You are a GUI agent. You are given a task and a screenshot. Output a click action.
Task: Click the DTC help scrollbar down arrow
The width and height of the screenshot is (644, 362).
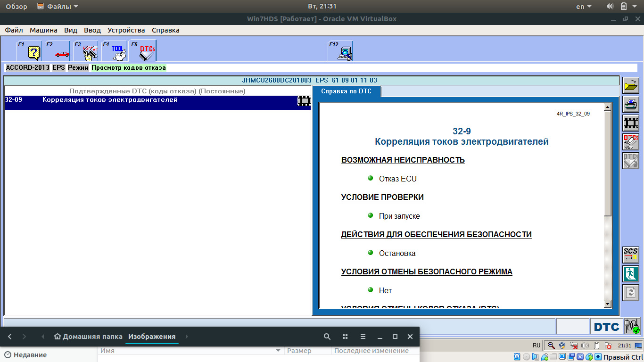[607, 304]
